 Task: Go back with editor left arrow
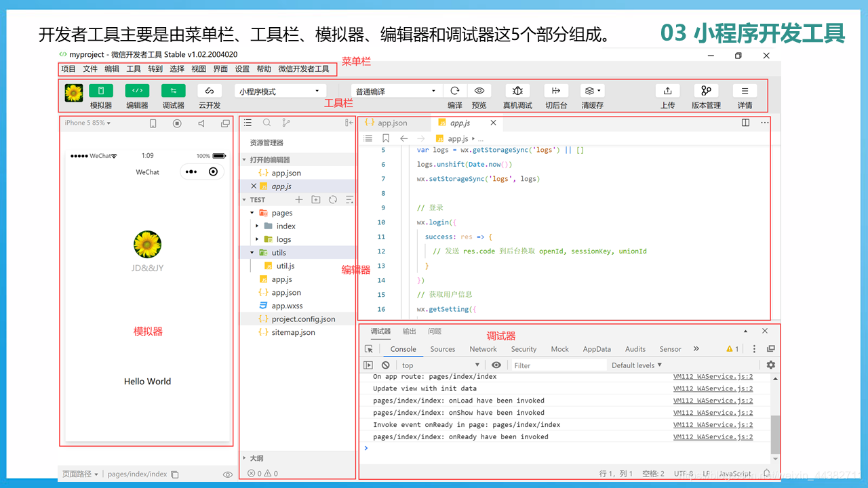404,138
